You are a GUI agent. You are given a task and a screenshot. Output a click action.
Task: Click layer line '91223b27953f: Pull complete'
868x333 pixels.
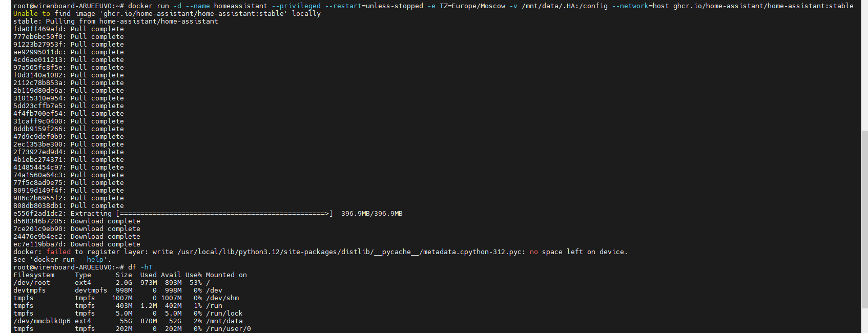(x=69, y=45)
